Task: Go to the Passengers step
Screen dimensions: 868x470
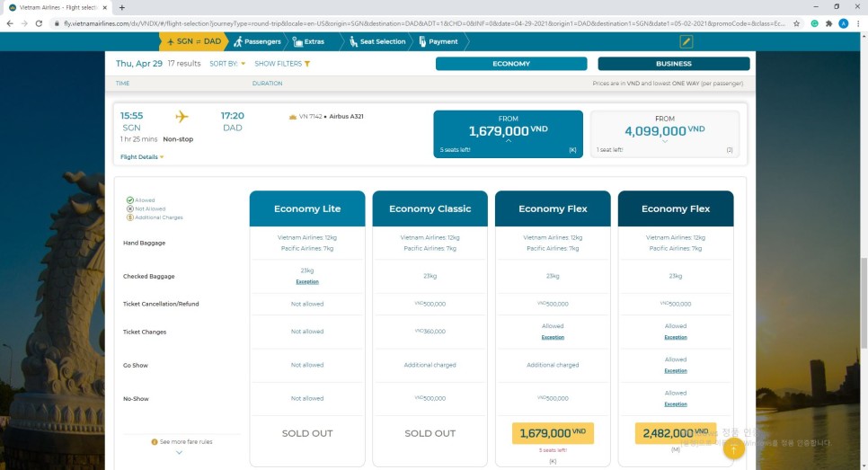Action: click(257, 41)
